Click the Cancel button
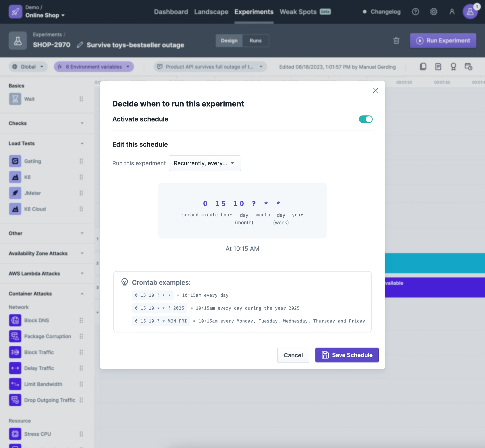485x448 pixels. click(x=293, y=355)
